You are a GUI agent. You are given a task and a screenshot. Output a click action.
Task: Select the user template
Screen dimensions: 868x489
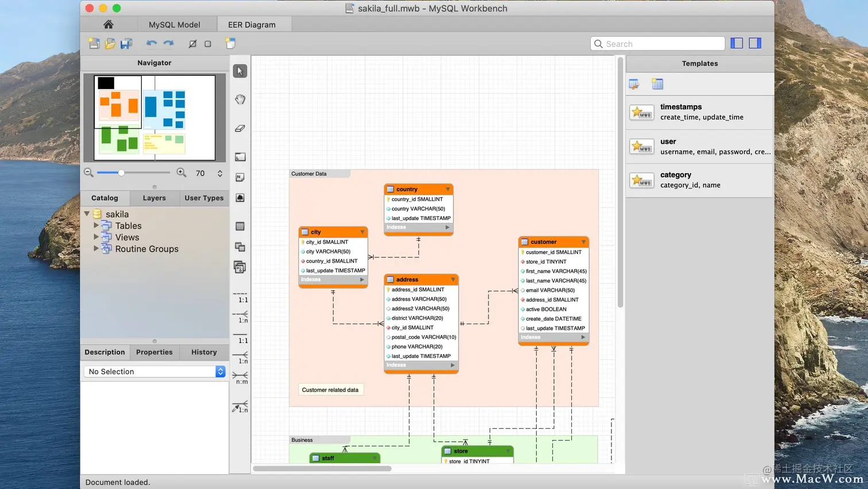point(700,147)
